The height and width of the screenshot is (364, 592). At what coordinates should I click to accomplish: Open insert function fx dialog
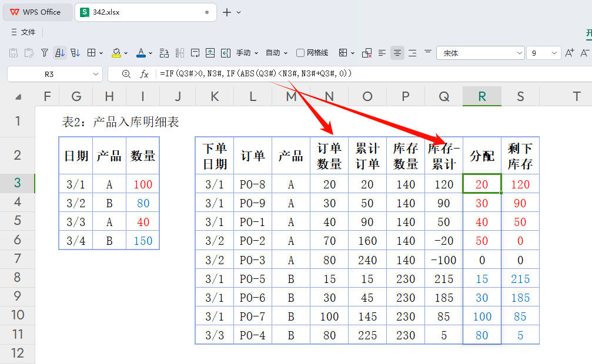pyautogui.click(x=144, y=74)
